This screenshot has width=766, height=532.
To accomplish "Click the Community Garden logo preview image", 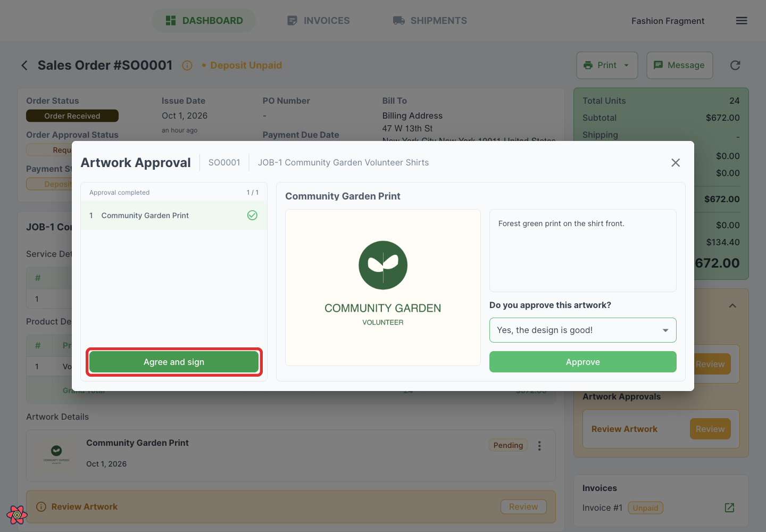I will [x=383, y=288].
